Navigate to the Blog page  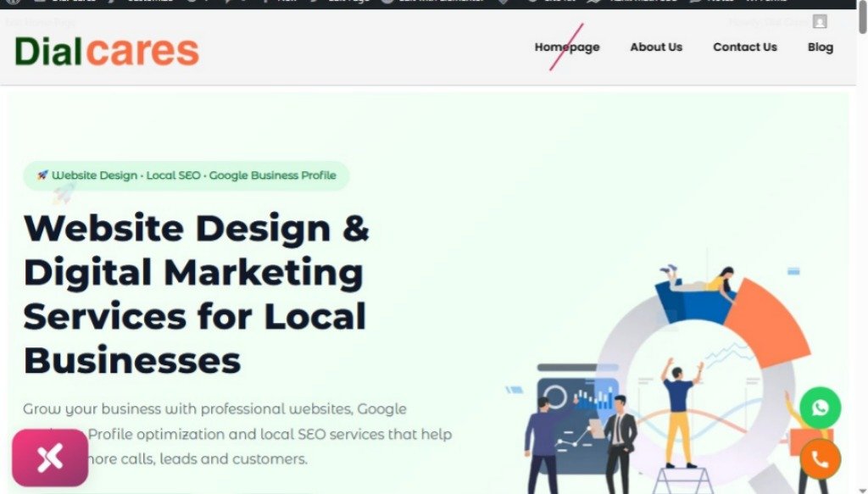[x=820, y=47]
